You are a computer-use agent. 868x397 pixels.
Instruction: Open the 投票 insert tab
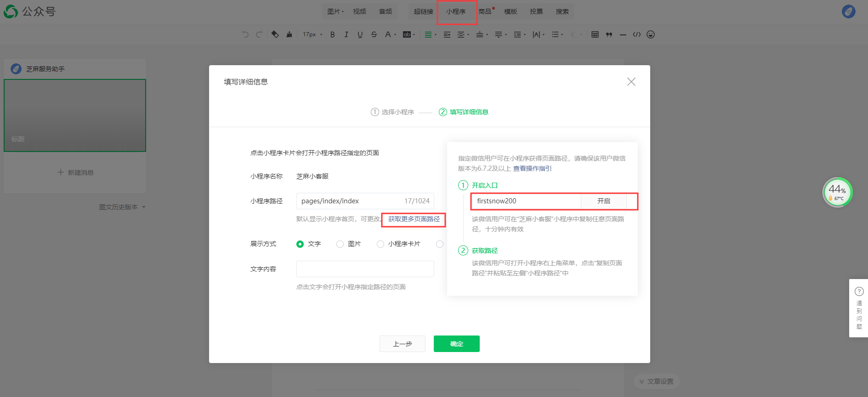click(536, 11)
